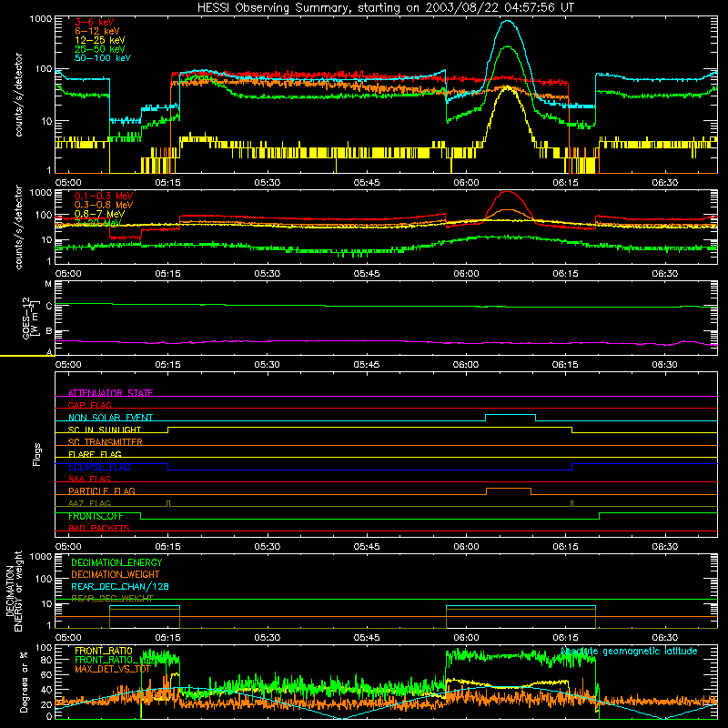Click the GOES-12 axis label
The image size is (728, 728).
[31, 318]
